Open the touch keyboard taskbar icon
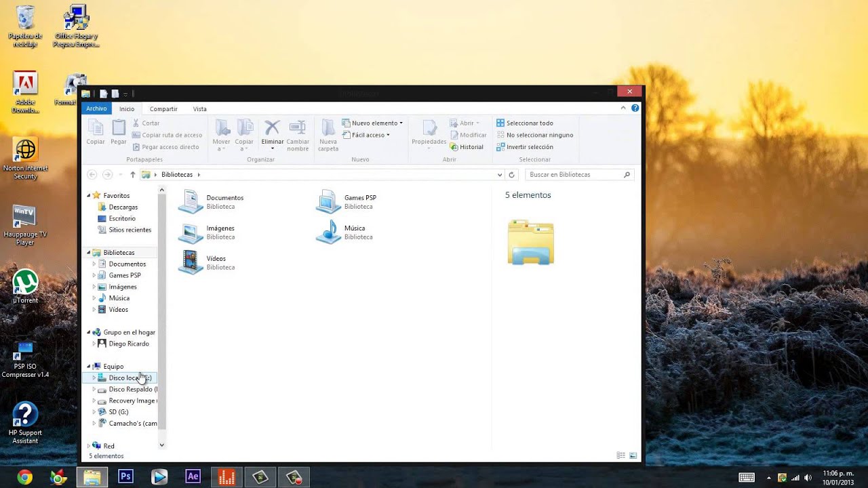Image resolution: width=868 pixels, height=488 pixels. coord(747,477)
